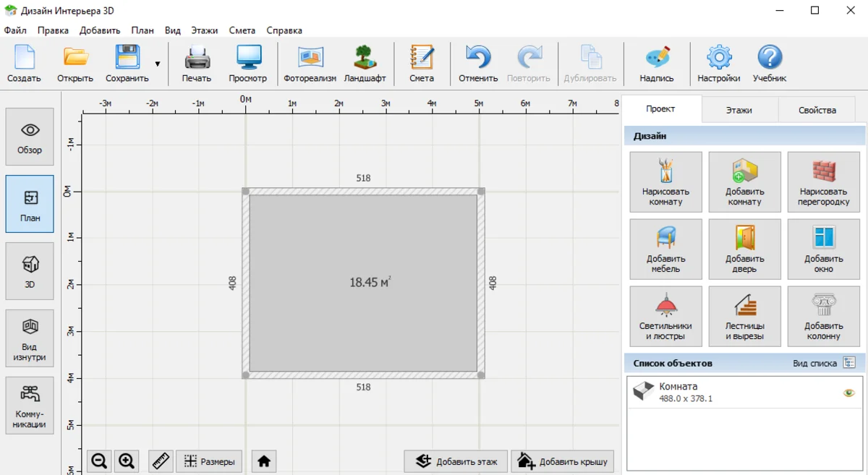Save the project with Сохранить
This screenshot has width=868, height=475.
127,64
